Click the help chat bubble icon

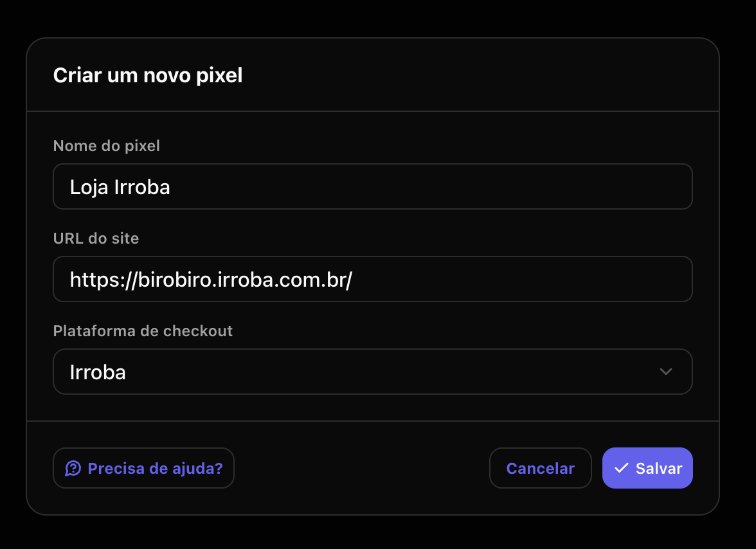73,468
